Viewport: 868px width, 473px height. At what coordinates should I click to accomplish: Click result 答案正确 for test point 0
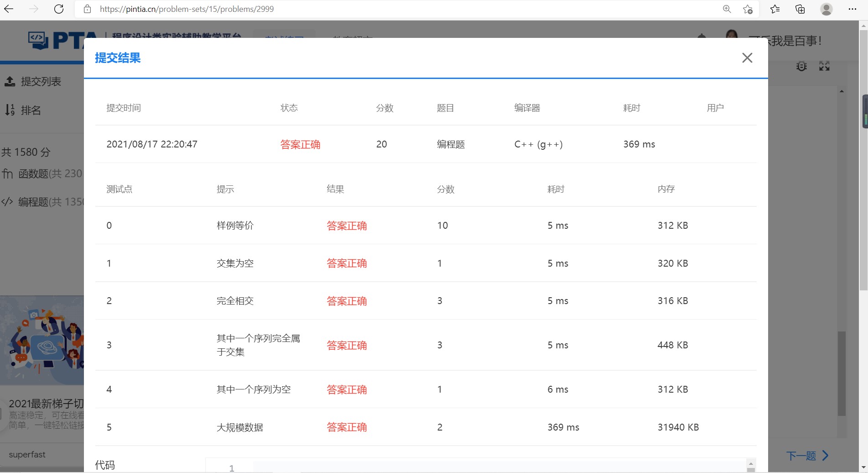coord(347,226)
